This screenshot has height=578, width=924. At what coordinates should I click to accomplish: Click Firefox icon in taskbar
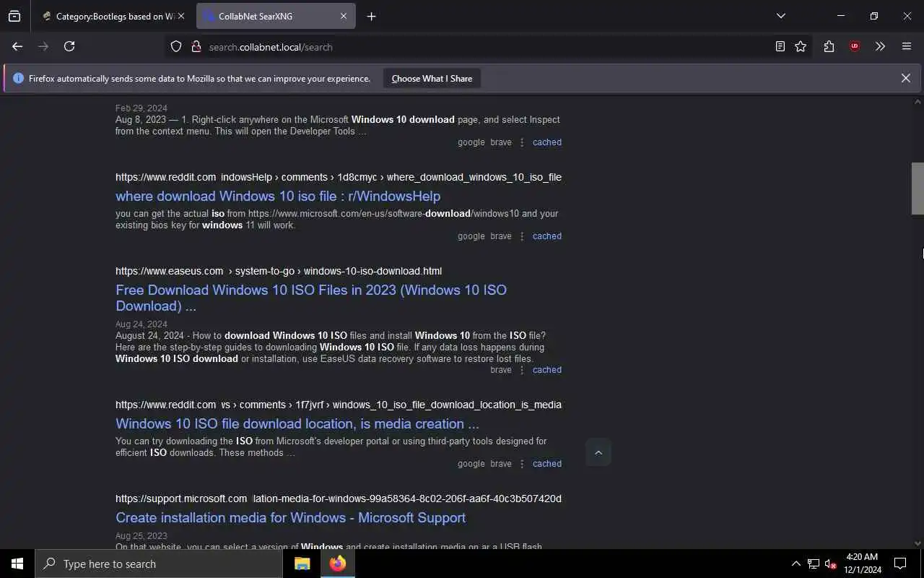(x=337, y=564)
